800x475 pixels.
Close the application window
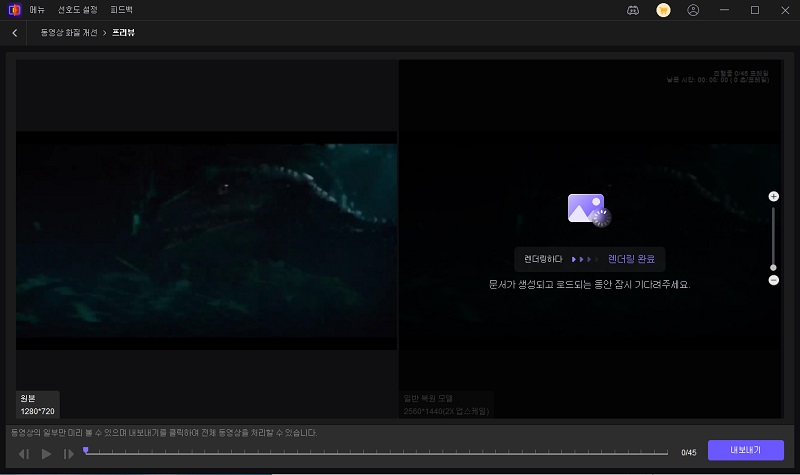pos(785,10)
